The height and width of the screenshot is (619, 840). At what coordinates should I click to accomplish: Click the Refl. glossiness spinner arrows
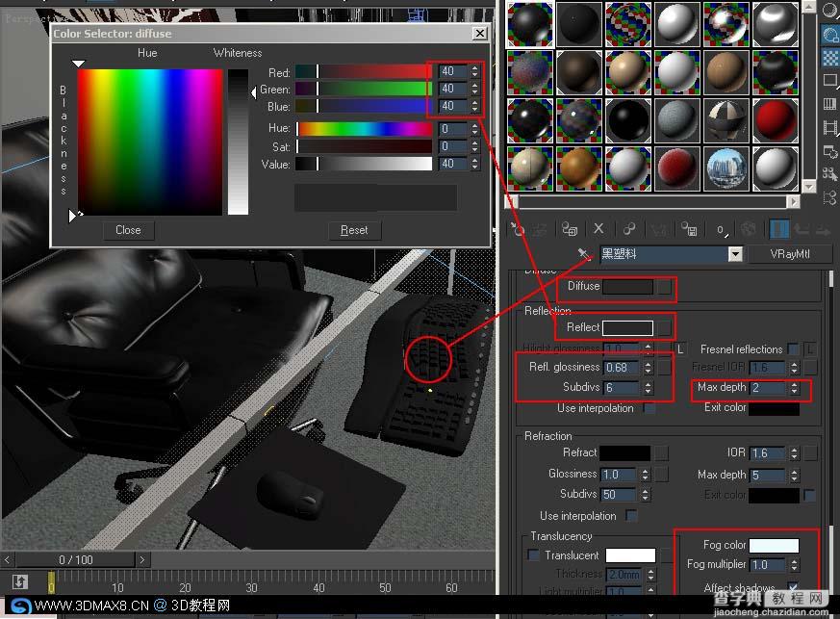click(x=648, y=367)
